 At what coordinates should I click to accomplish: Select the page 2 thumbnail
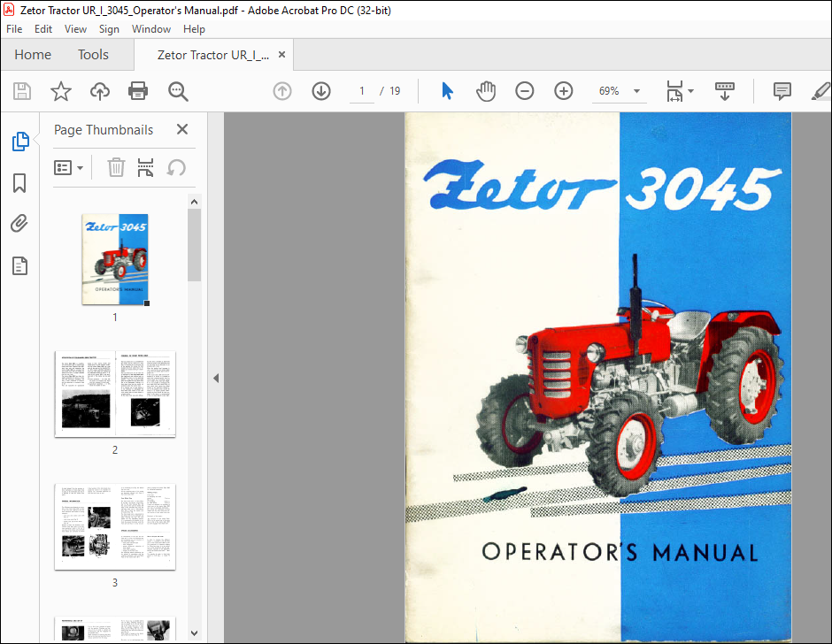(115, 395)
